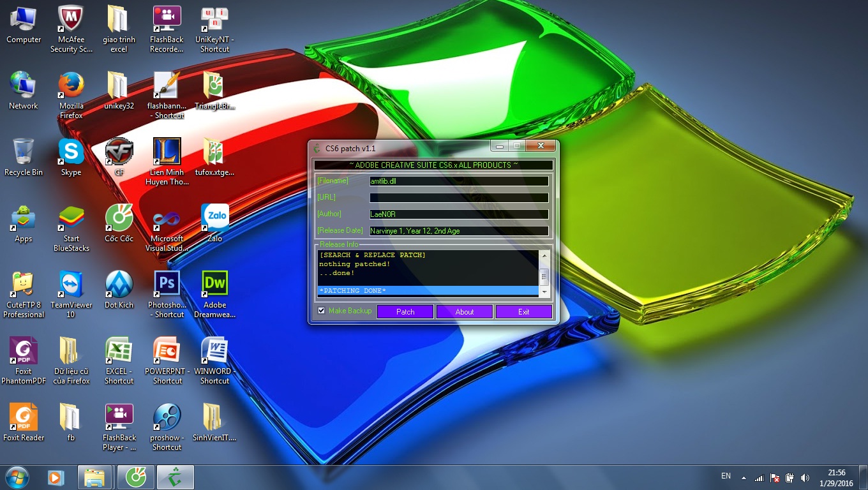
Task: Switch to Cốc Cốc browser on taskbar
Action: (x=135, y=477)
